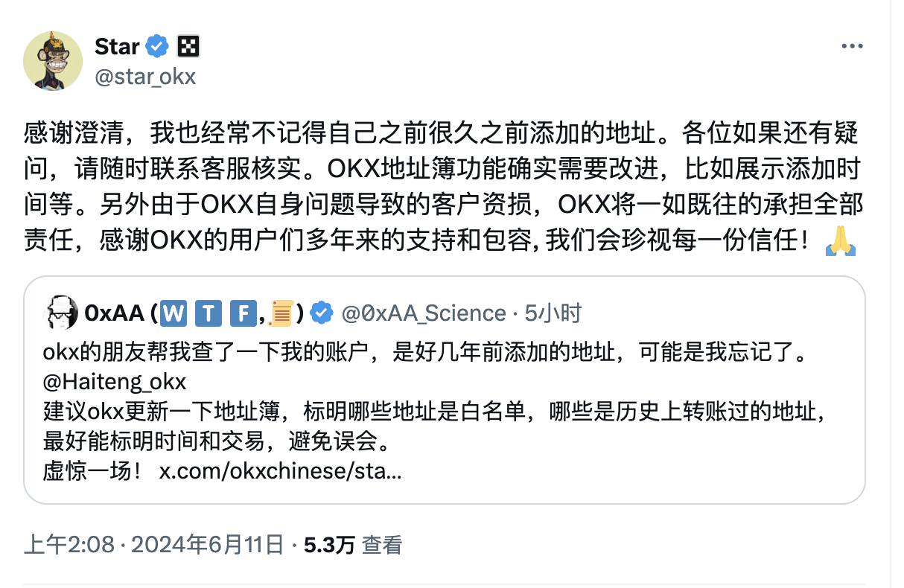The image size is (904, 588).
Task: Click the black NFT hexagon badge beside Star
Action: click(x=188, y=45)
